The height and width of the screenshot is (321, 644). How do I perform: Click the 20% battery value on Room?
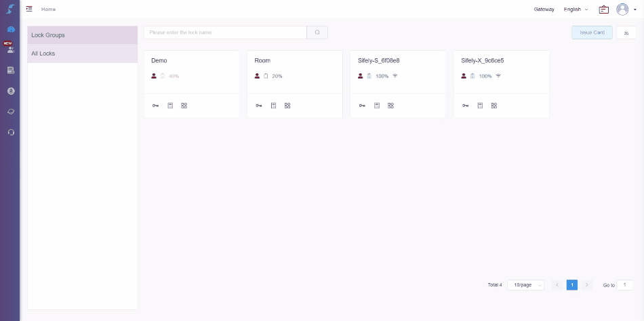277,76
